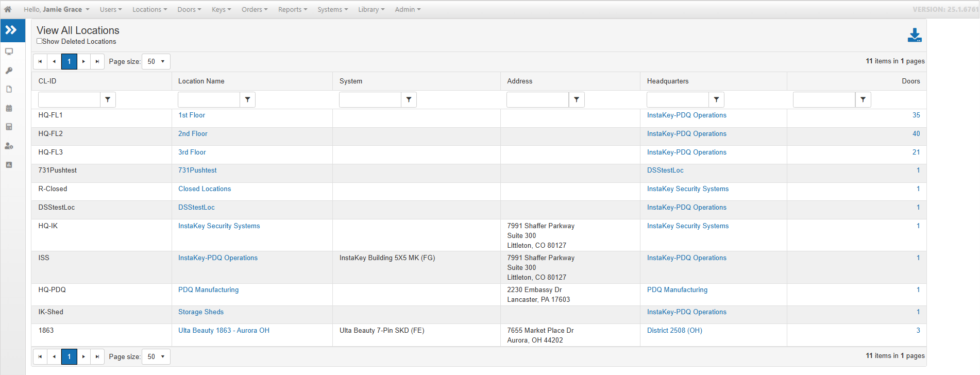Click in the Doors filter text field

click(824, 99)
